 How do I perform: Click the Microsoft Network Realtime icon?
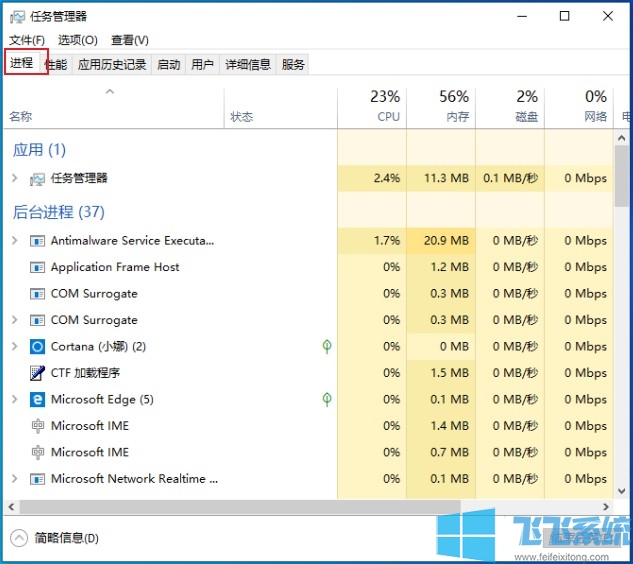pyautogui.click(x=37, y=479)
